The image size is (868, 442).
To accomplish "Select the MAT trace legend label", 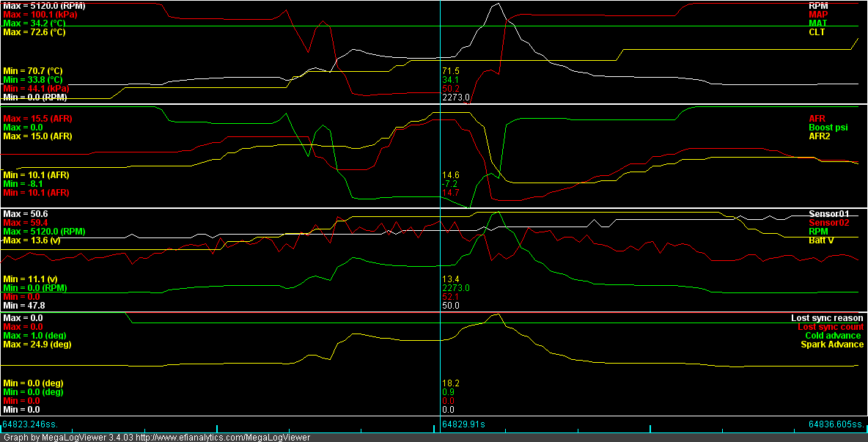I will 818,23.
